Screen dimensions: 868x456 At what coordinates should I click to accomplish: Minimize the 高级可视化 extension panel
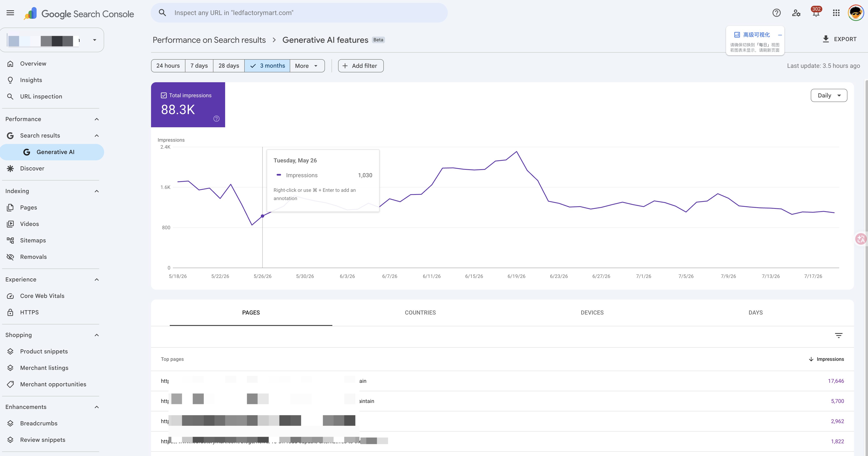780,35
